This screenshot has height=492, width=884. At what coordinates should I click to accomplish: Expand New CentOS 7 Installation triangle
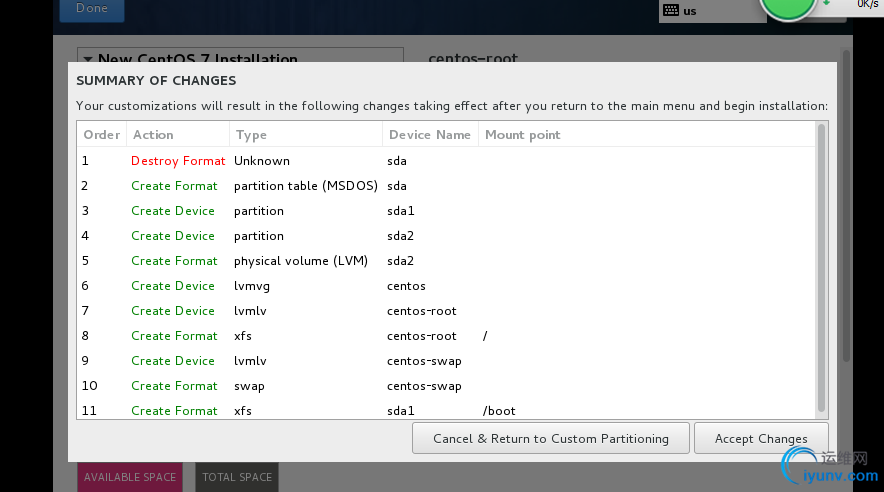pos(87,59)
